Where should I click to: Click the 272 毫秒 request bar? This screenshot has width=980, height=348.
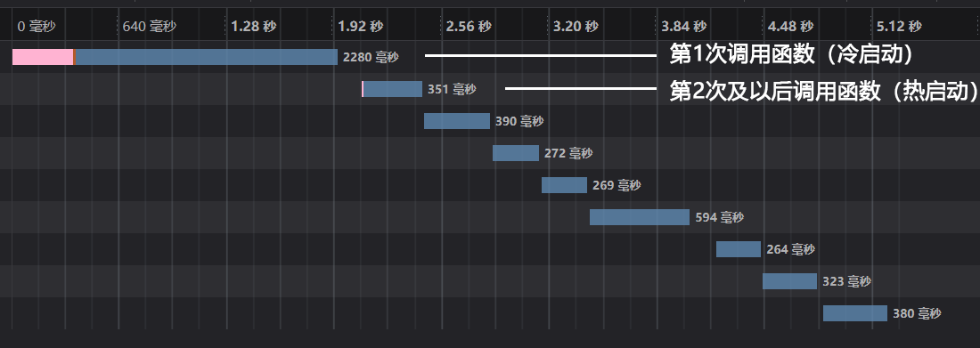tap(516, 153)
